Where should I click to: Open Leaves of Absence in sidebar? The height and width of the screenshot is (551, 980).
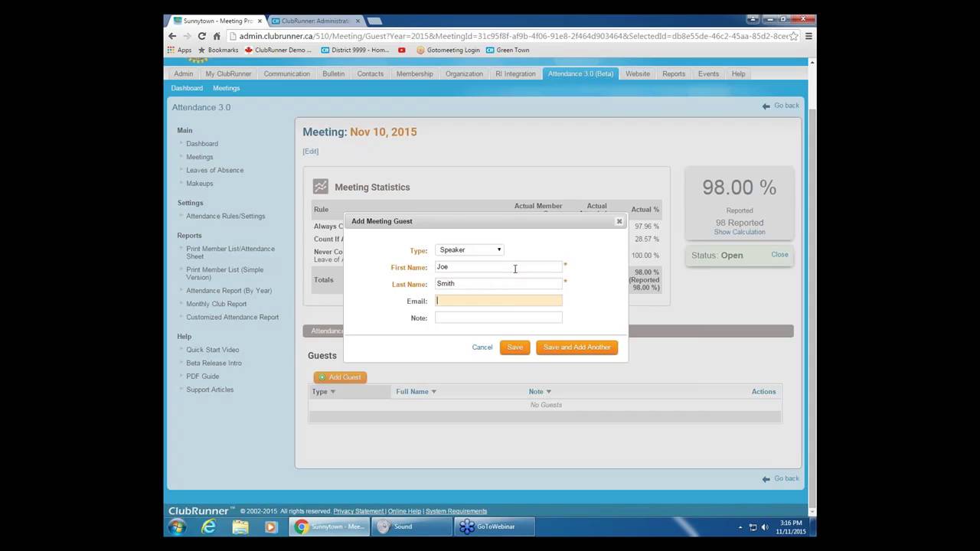click(x=214, y=171)
